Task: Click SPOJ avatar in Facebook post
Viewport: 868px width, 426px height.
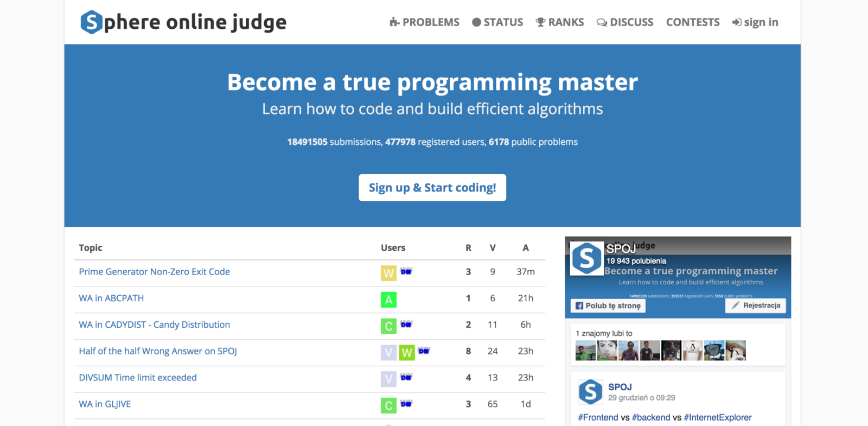Action: (x=590, y=392)
